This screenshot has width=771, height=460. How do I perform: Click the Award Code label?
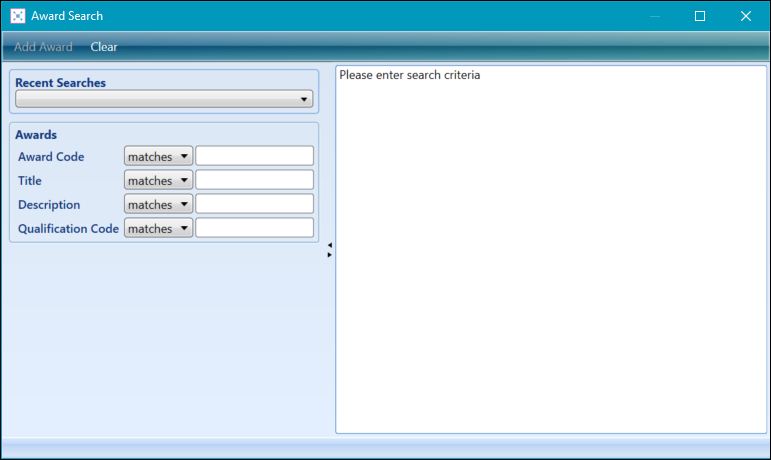(51, 157)
